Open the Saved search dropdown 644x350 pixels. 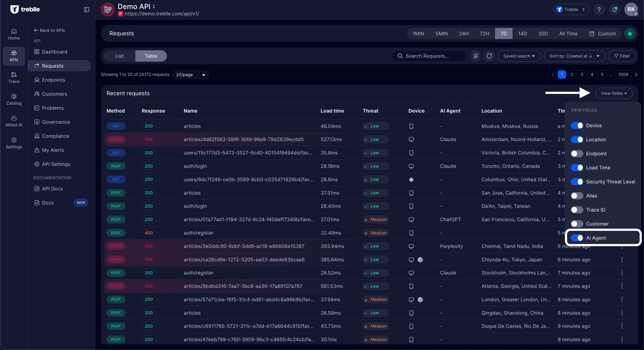click(519, 56)
